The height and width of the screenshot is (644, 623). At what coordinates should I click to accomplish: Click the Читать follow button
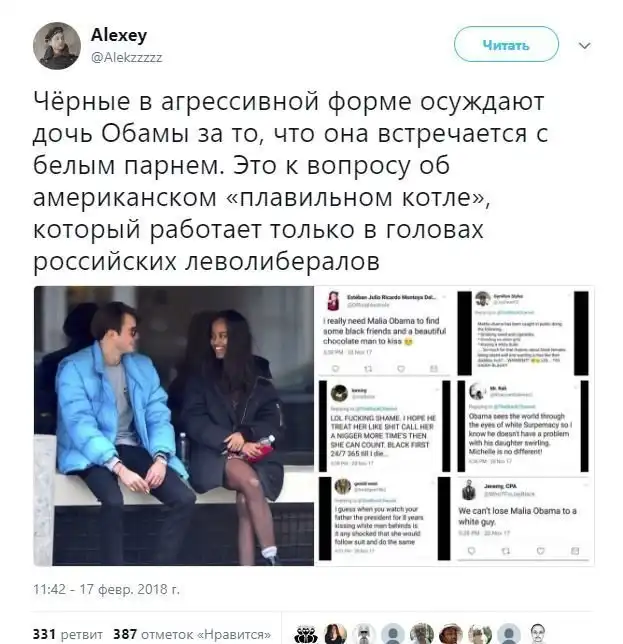pos(506,44)
